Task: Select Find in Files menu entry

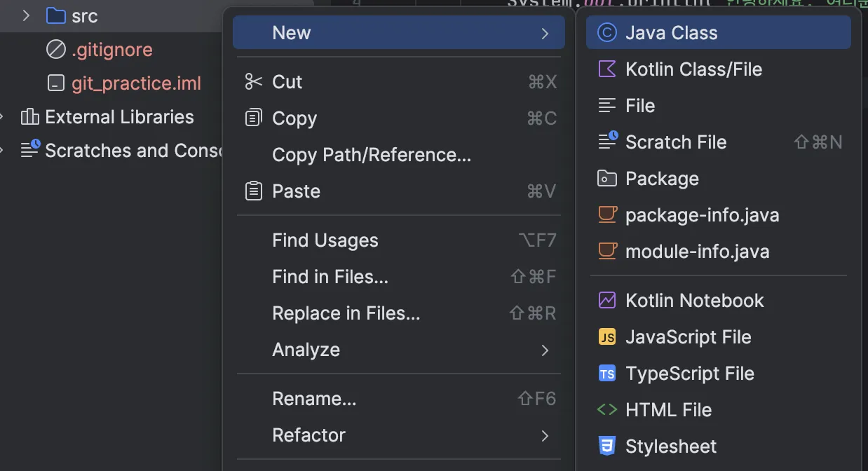Action: point(330,277)
